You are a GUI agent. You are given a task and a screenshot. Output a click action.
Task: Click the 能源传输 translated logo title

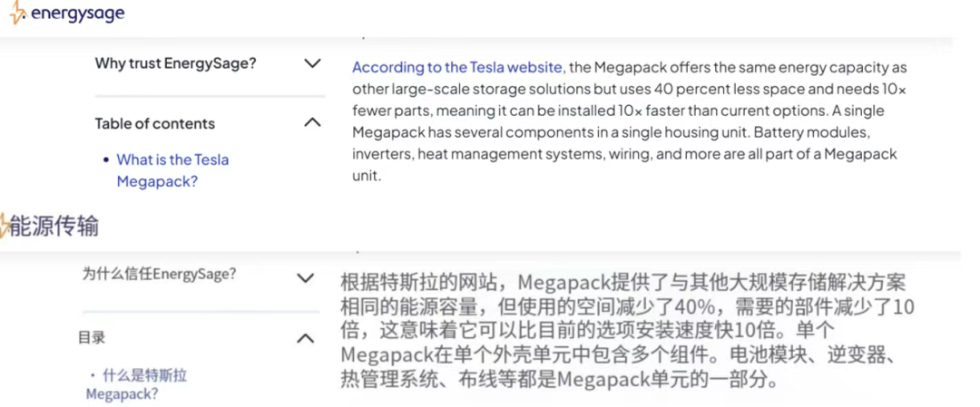click(55, 227)
